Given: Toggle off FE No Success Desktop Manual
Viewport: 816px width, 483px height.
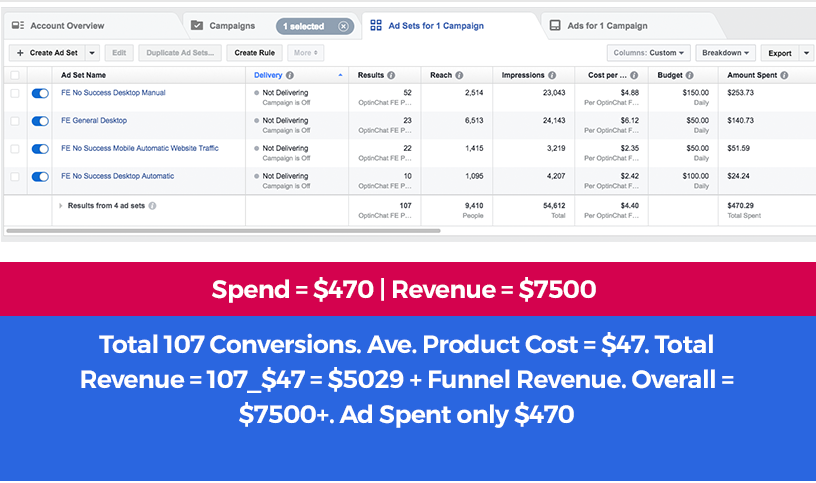Looking at the screenshot, I should [40, 93].
